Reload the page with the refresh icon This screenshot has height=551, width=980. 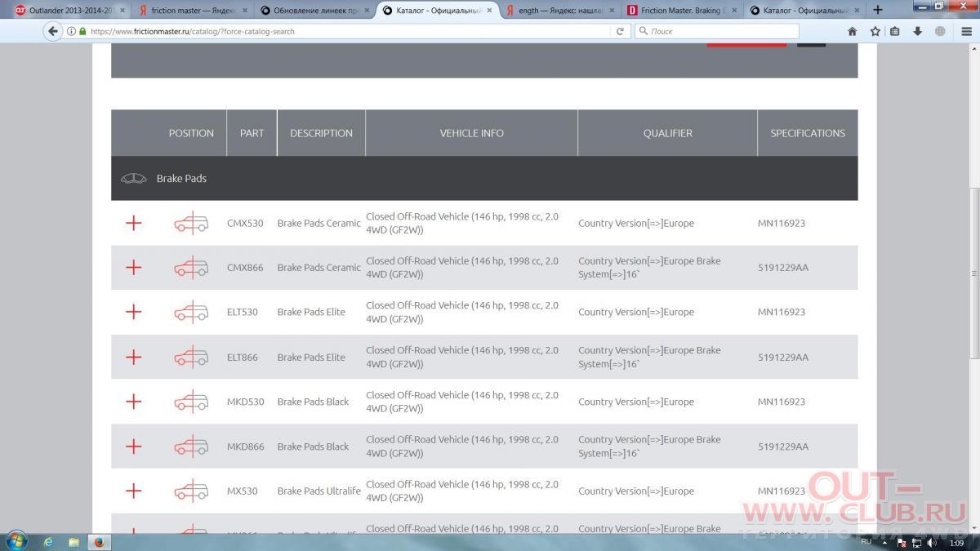tap(621, 31)
